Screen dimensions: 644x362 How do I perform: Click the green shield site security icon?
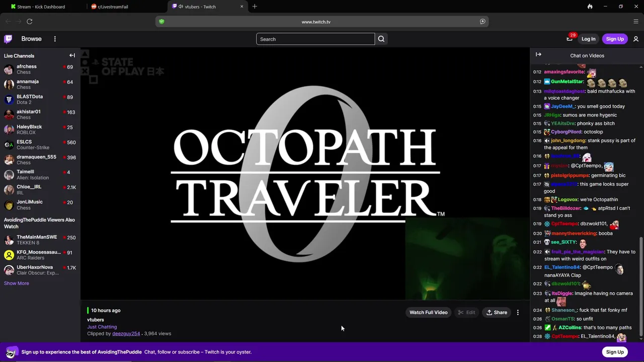pyautogui.click(x=162, y=22)
